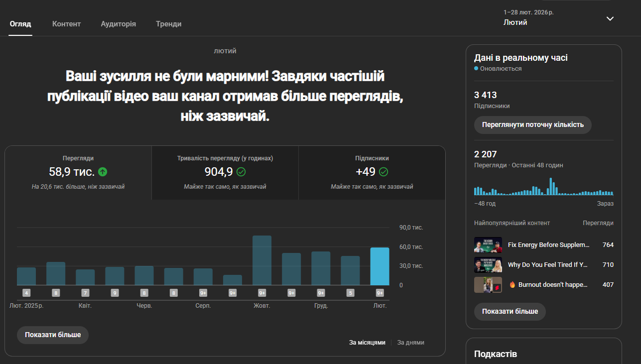The height and width of the screenshot is (364, 641).
Task: Click the blue Оновлюється status dot
Action: pyautogui.click(x=476, y=68)
